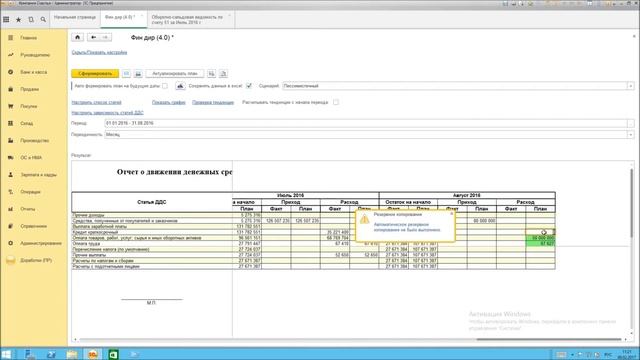
Task: Click the Периодичность field showing Месяц
Action: 366,134
